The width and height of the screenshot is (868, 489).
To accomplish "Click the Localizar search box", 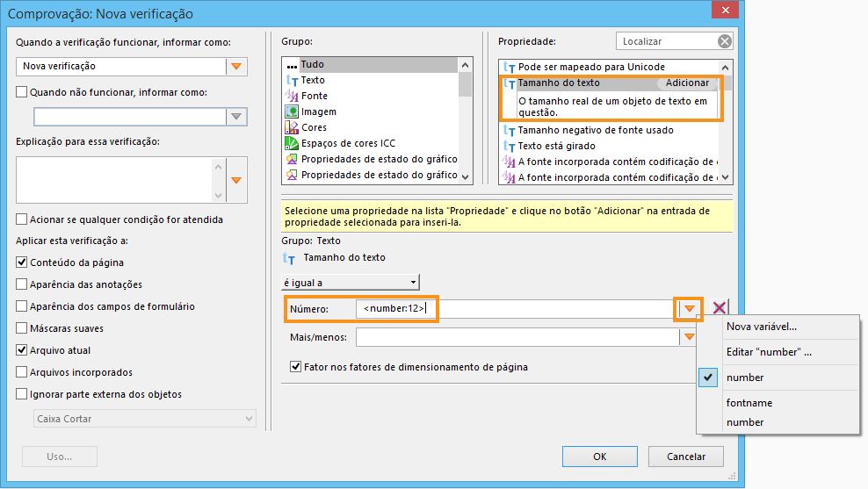I will pyautogui.click(x=667, y=41).
